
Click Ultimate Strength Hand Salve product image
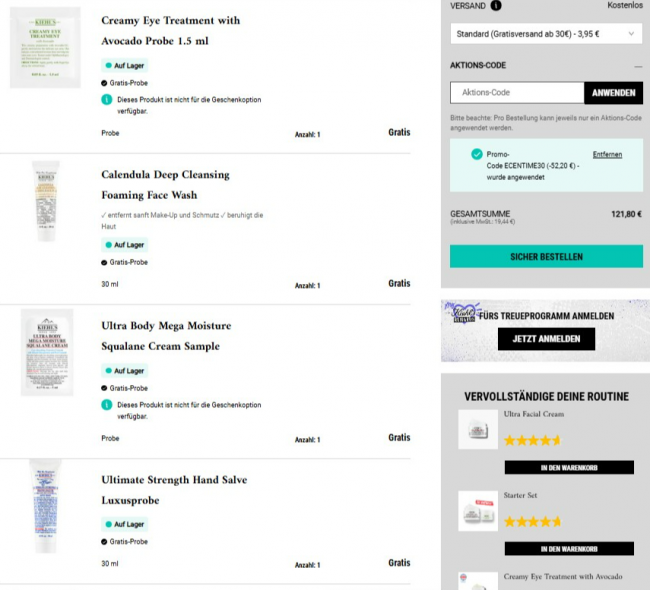click(45, 505)
